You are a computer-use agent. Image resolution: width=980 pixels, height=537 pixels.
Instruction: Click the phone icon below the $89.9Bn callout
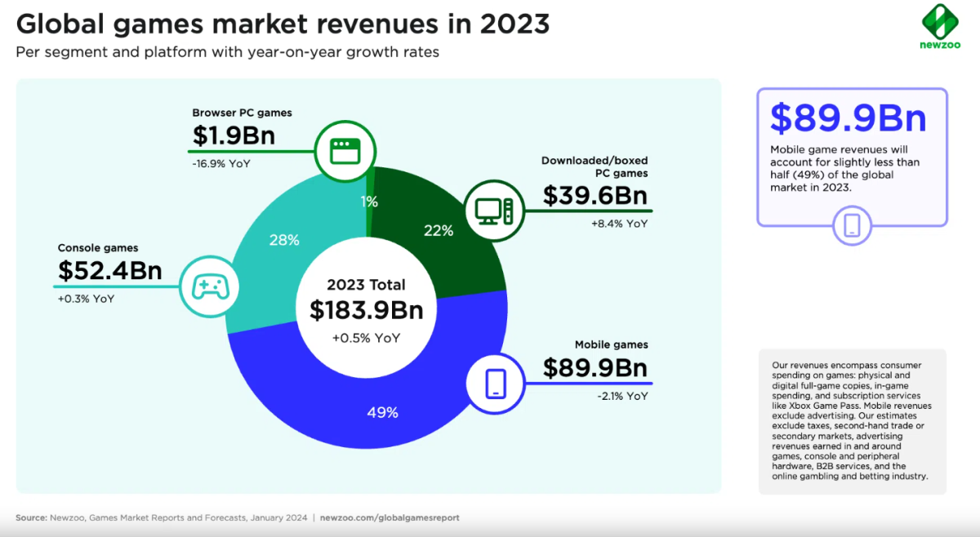[x=852, y=224]
